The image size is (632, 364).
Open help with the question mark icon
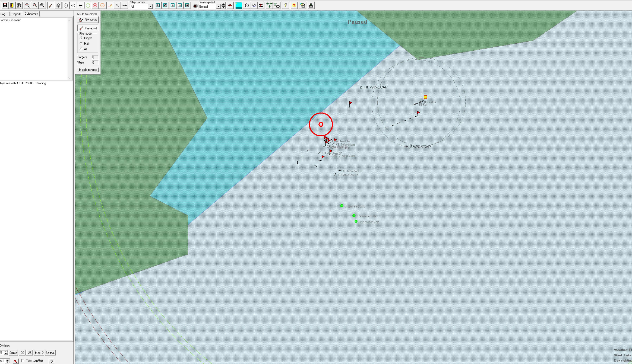click(294, 5)
